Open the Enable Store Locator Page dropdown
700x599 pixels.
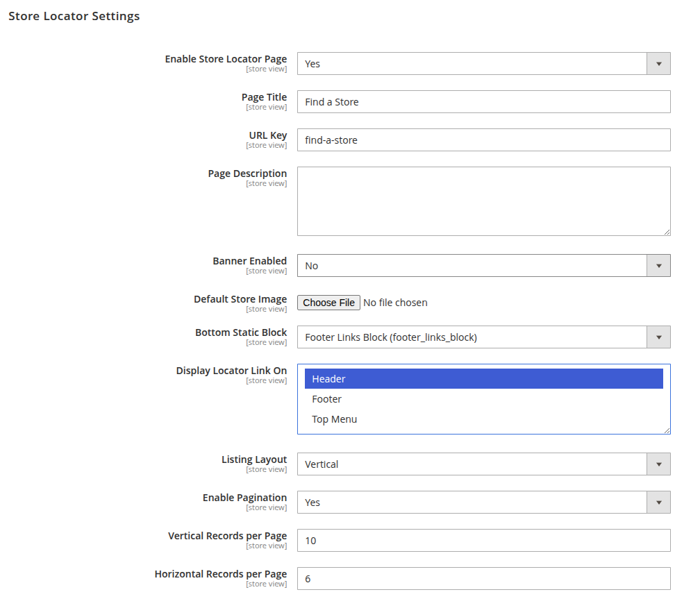(483, 64)
